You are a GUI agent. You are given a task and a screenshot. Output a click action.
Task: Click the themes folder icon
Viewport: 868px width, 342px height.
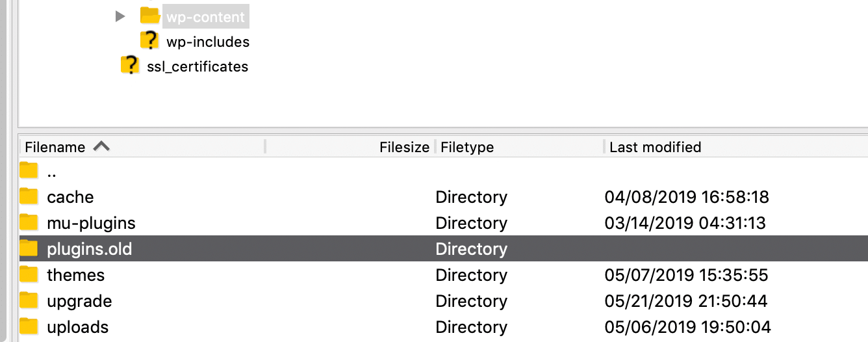[x=29, y=274]
